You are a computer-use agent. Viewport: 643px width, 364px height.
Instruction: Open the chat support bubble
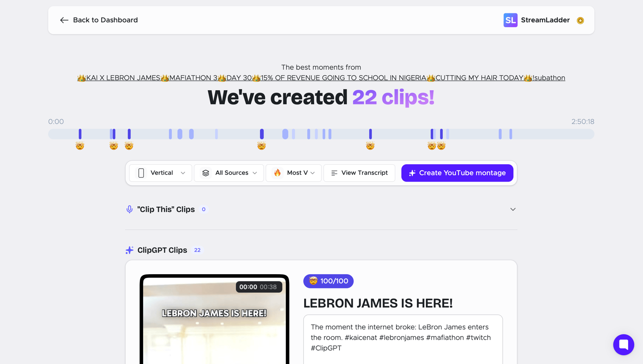(624, 345)
